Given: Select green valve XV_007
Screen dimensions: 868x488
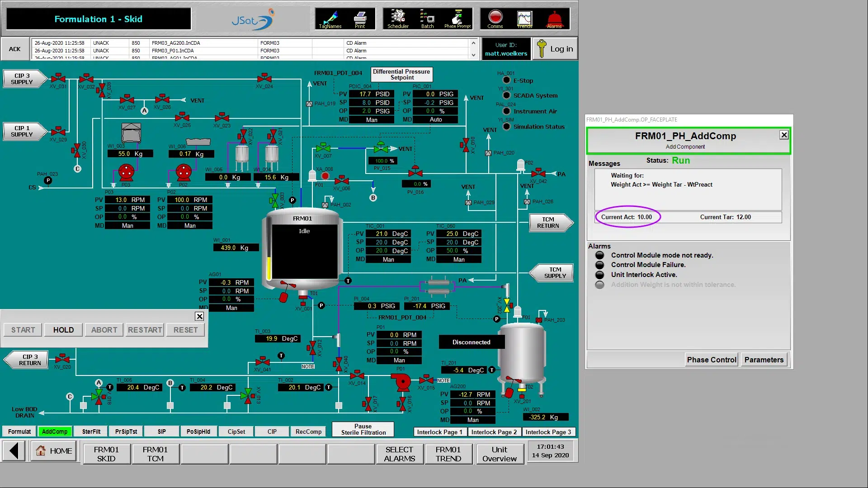Looking at the screenshot, I should [x=323, y=148].
